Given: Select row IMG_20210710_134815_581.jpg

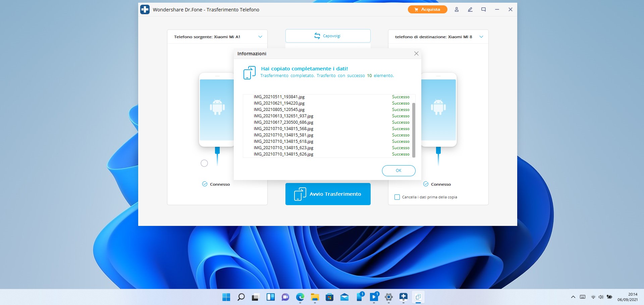Looking at the screenshot, I should [329, 135].
